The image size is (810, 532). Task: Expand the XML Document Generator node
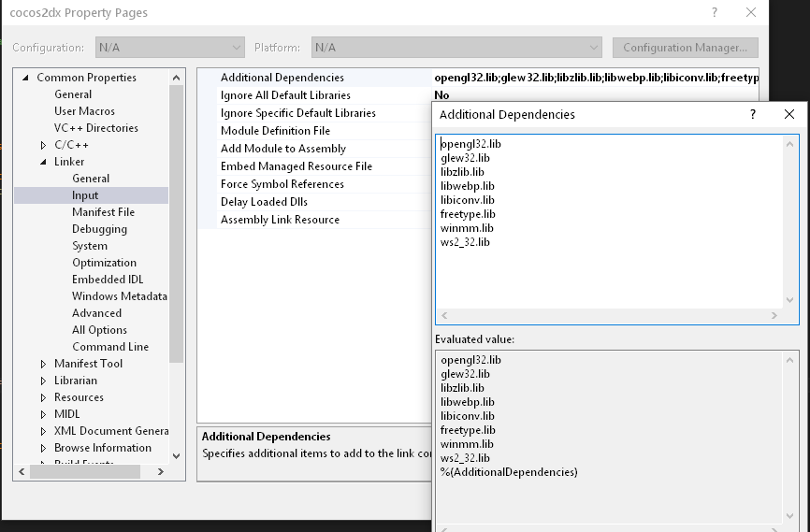[x=43, y=431]
